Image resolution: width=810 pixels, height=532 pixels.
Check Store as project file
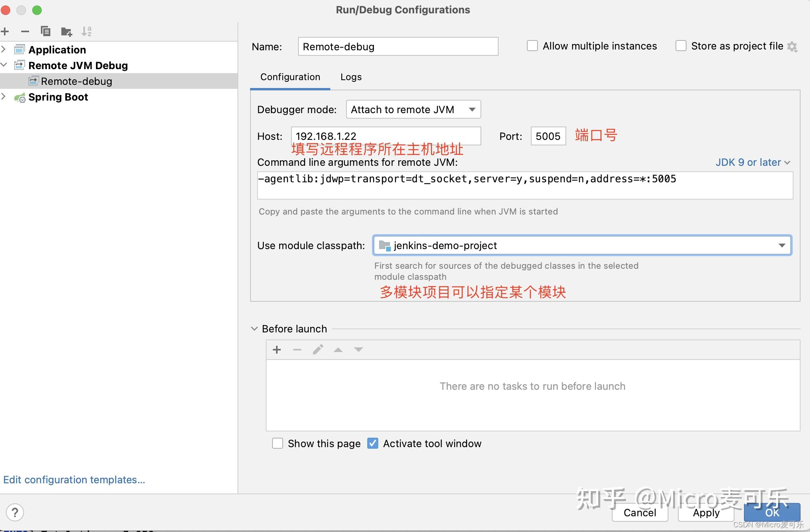(681, 46)
